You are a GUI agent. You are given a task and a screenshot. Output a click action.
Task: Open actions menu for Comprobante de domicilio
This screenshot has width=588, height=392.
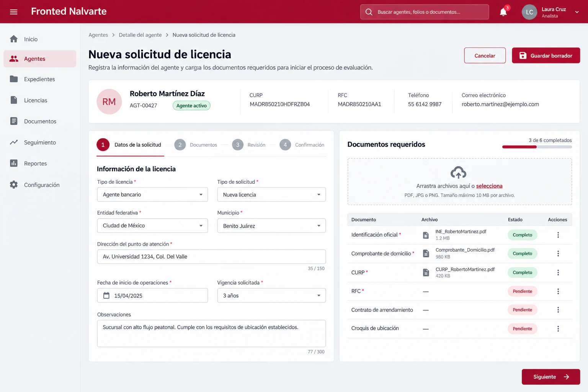click(558, 253)
